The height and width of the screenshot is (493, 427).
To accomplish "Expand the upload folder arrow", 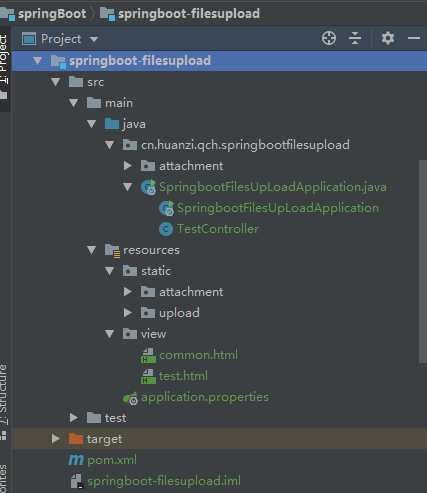I will coord(128,313).
